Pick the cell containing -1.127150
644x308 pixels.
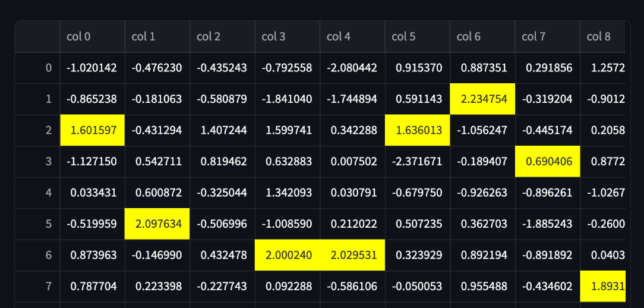pyautogui.click(x=93, y=162)
